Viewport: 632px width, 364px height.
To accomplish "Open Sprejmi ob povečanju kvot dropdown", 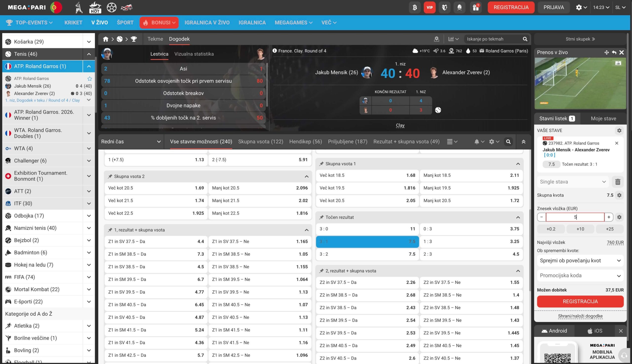I will pos(580,261).
